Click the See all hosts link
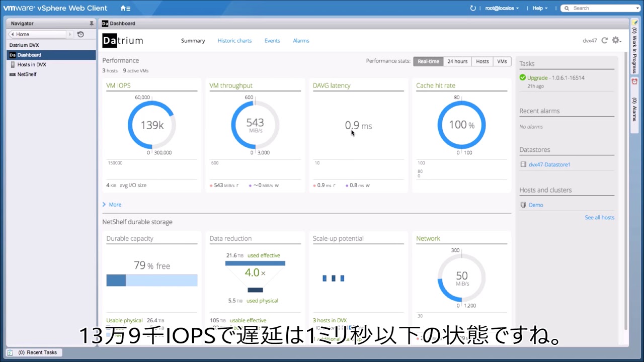644x362 pixels. click(x=599, y=217)
